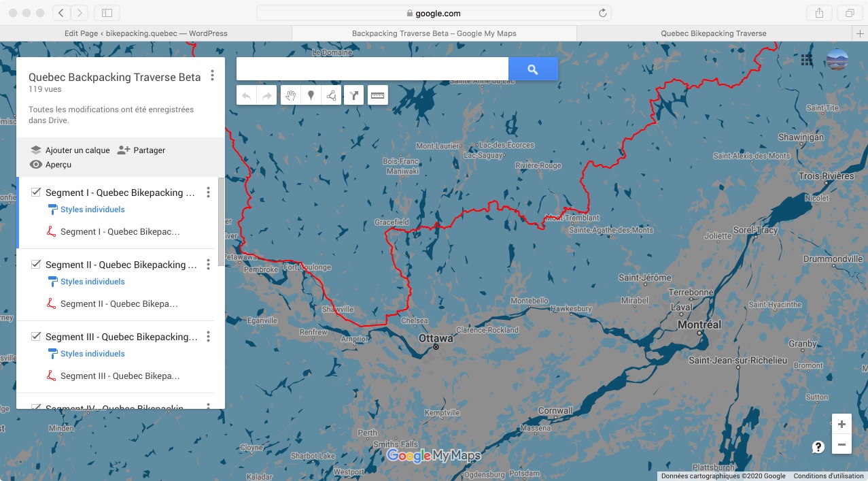Click the Montréal city label on map
This screenshot has height=481, width=868.
pyautogui.click(x=699, y=325)
